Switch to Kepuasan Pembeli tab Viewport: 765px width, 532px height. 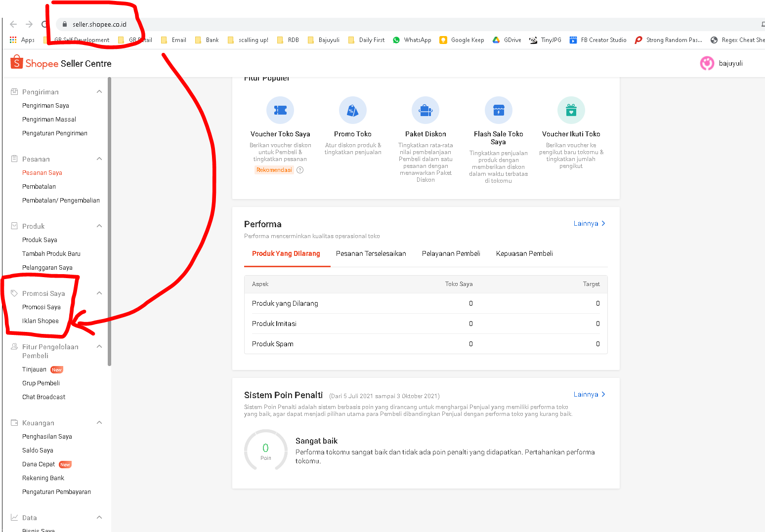tap(524, 253)
